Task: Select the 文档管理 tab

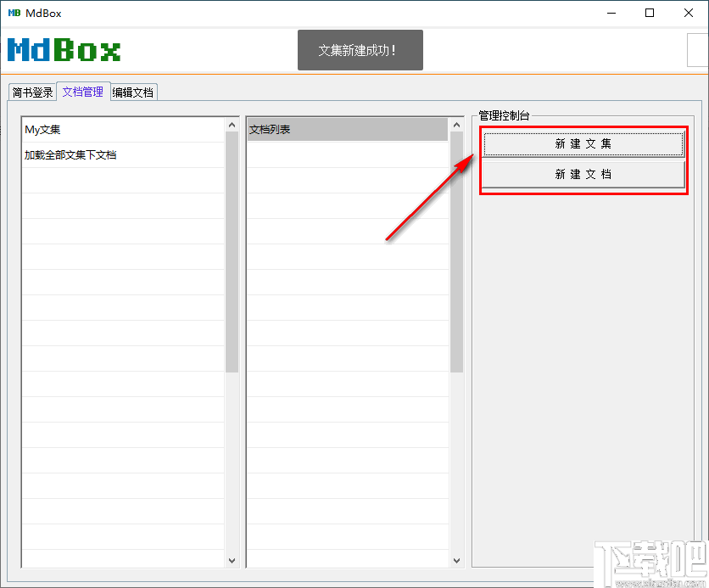Action: pos(82,92)
